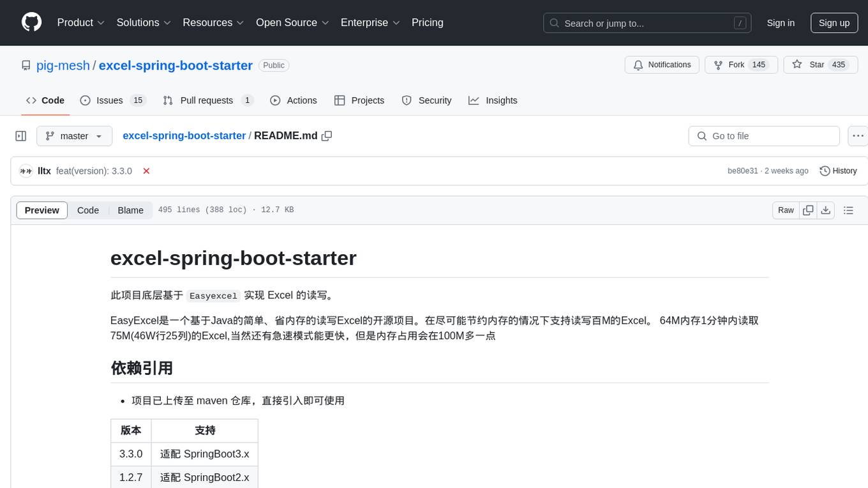The width and height of the screenshot is (868, 488).
Task: Open excel-spring-boot-starter breadcrumb link
Action: (x=184, y=136)
